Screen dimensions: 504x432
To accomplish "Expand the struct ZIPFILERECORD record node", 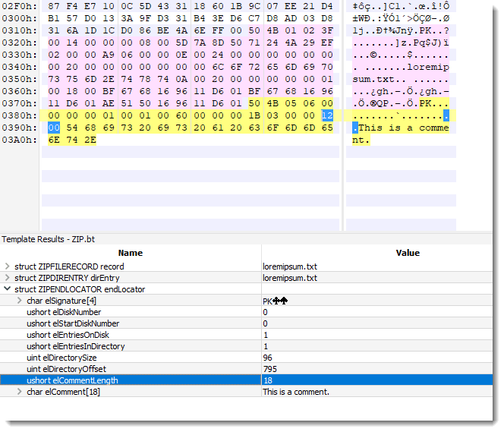I will (8, 266).
